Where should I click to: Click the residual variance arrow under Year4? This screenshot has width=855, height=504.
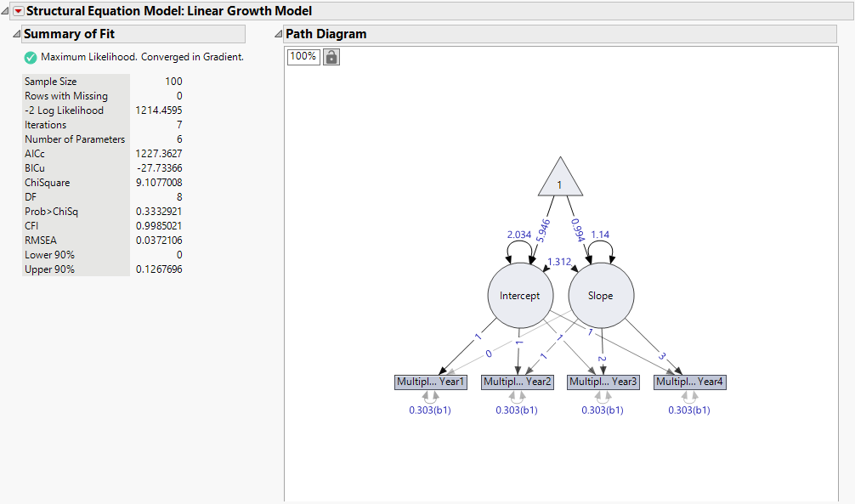tap(689, 395)
